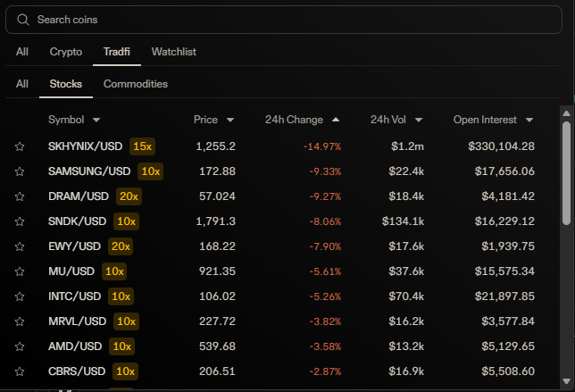
Task: Click open interest $21,897.85
Action: (x=504, y=296)
